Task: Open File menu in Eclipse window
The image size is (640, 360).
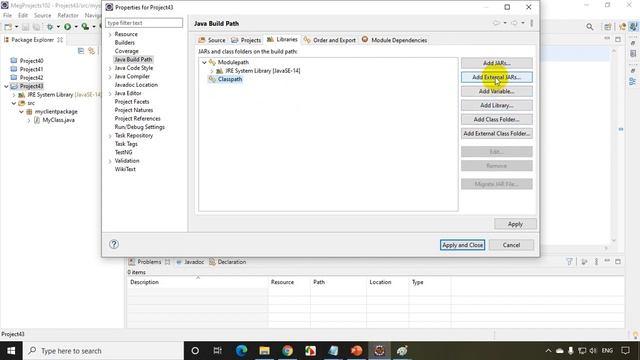Action: (x=7, y=16)
